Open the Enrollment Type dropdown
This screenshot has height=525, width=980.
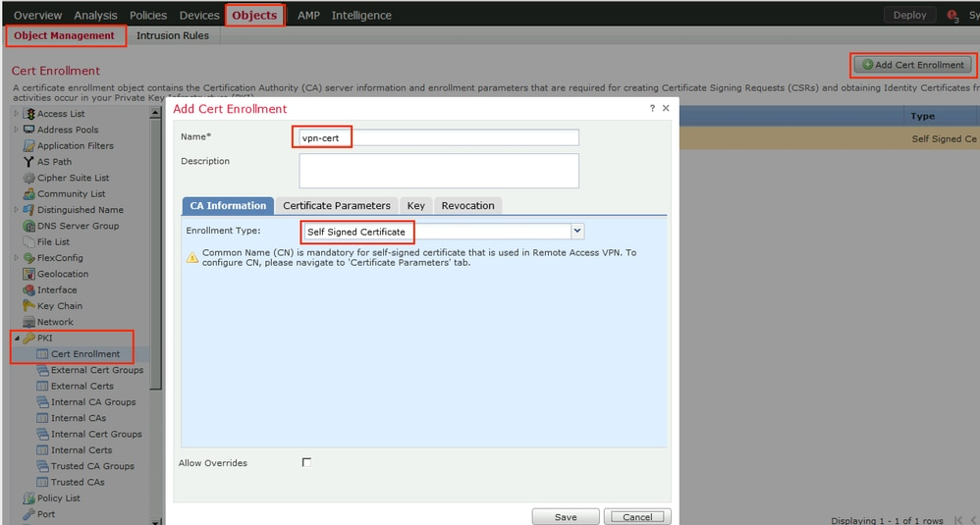(577, 232)
